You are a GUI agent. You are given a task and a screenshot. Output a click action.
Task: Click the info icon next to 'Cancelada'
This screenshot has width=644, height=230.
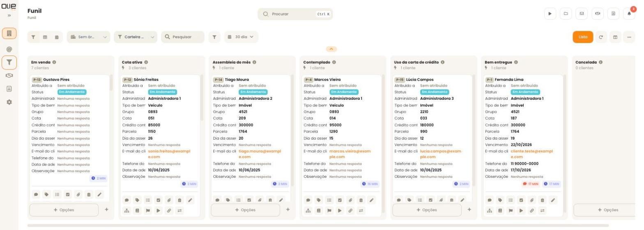tap(600, 62)
